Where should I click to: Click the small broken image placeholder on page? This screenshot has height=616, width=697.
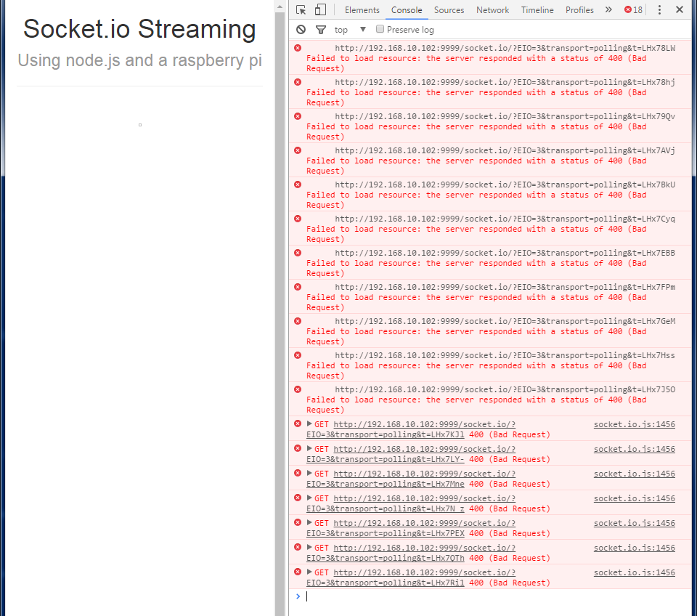click(140, 125)
